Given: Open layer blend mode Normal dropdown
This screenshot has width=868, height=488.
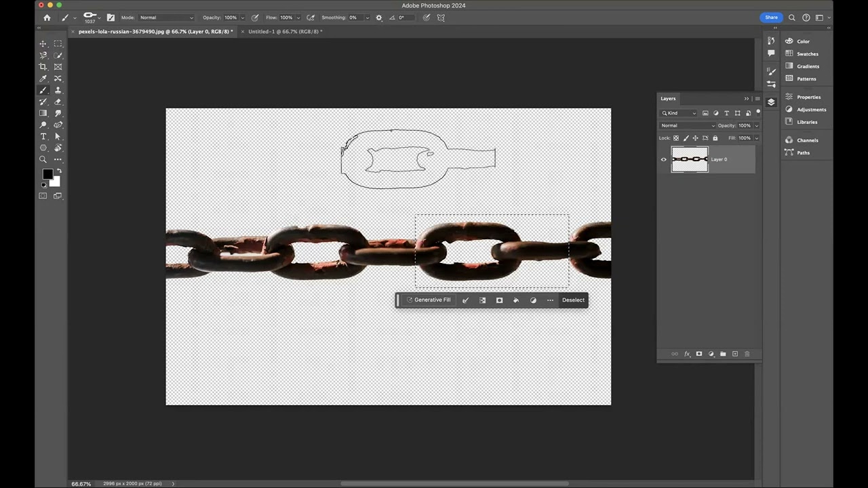Looking at the screenshot, I should [688, 125].
